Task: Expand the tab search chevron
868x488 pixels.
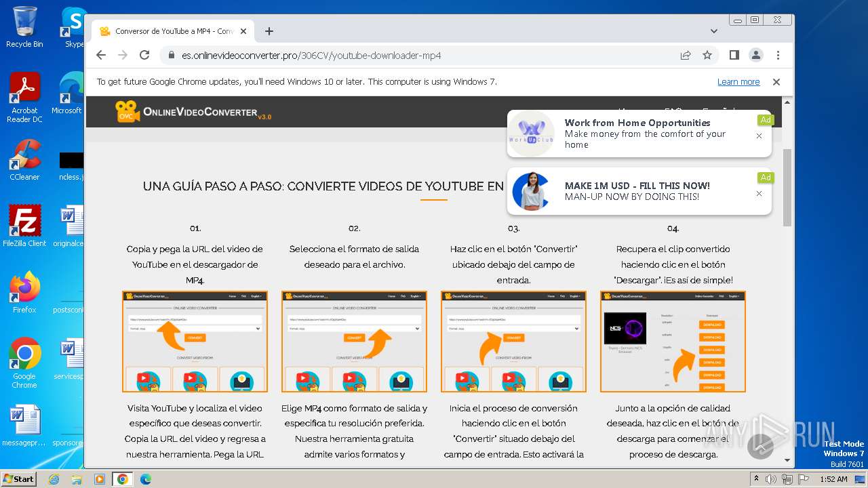Action: [x=714, y=31]
